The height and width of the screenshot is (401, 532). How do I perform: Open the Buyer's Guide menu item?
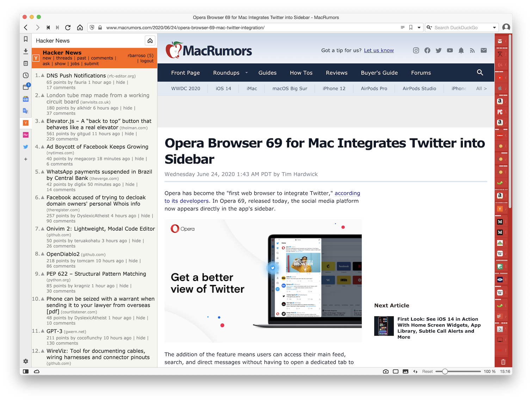click(379, 73)
